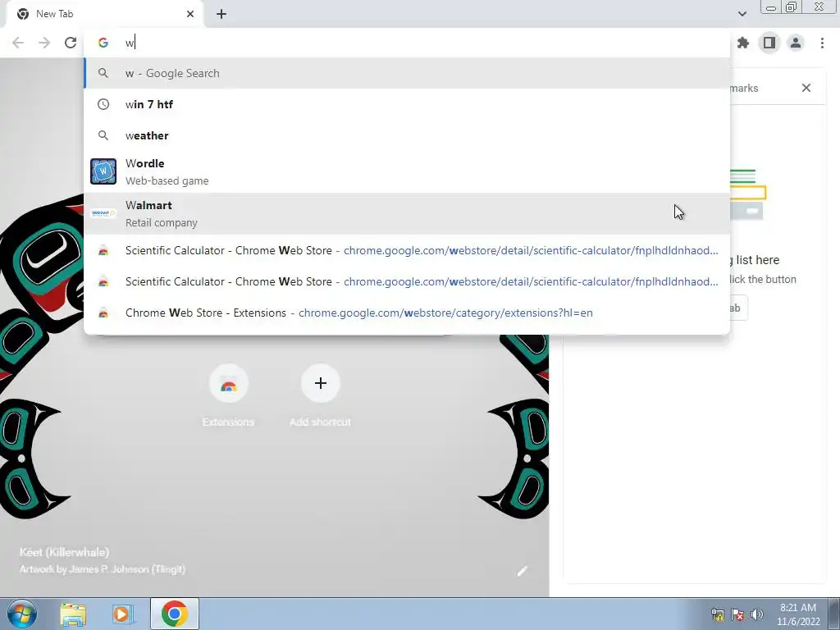This screenshot has height=630, width=840.
Task: Click the back navigation arrow
Action: tap(18, 43)
